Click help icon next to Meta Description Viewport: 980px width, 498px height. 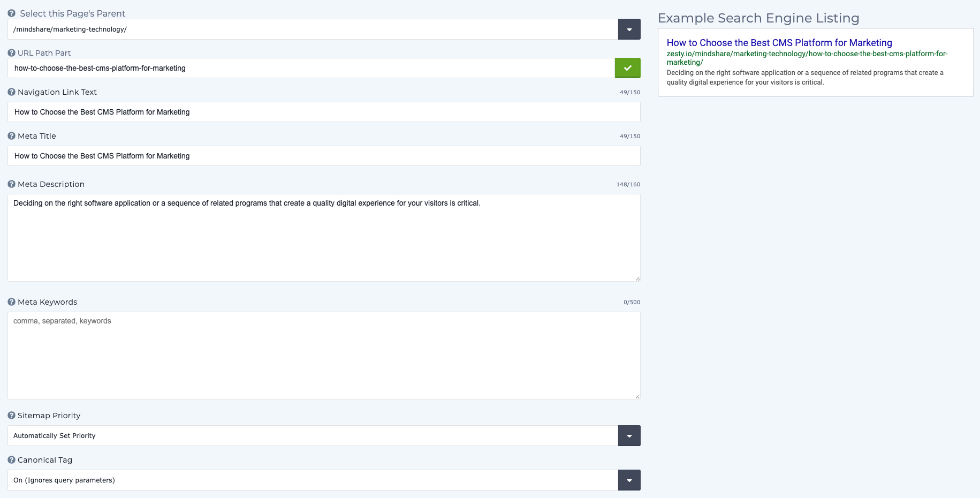point(11,184)
